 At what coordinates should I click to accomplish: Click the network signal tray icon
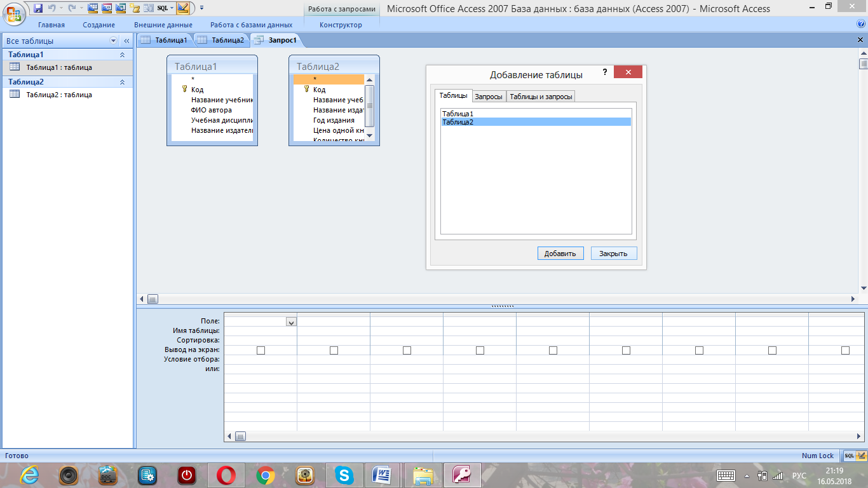(x=778, y=475)
